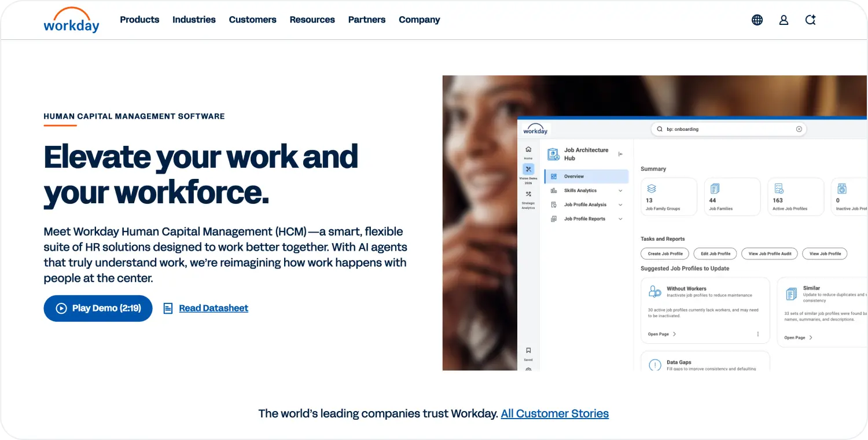Click the Workday logo inside the demo app
The height and width of the screenshot is (440, 868).
click(535, 130)
